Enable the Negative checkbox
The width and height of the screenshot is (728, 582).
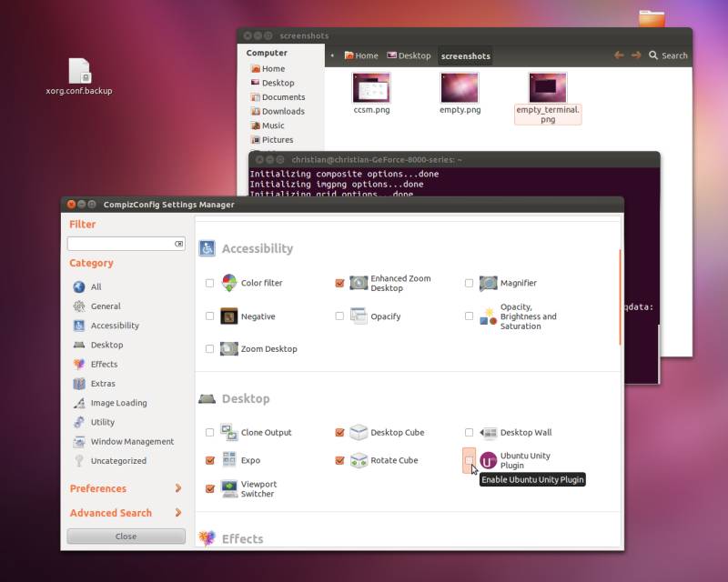[x=209, y=316]
